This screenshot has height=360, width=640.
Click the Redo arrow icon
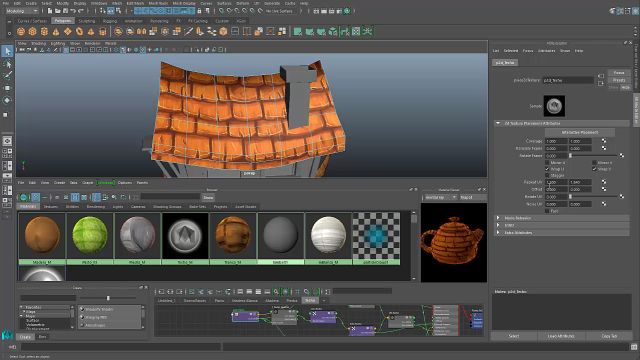(81, 11)
